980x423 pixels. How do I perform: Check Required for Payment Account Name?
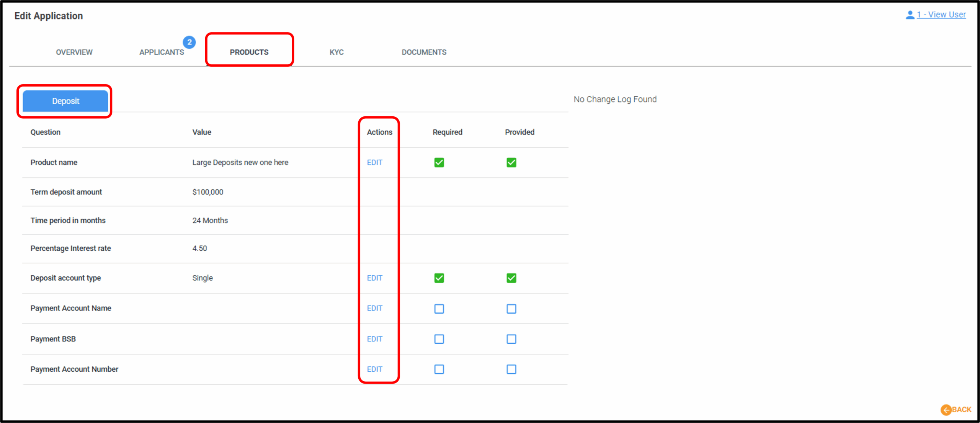(x=439, y=309)
